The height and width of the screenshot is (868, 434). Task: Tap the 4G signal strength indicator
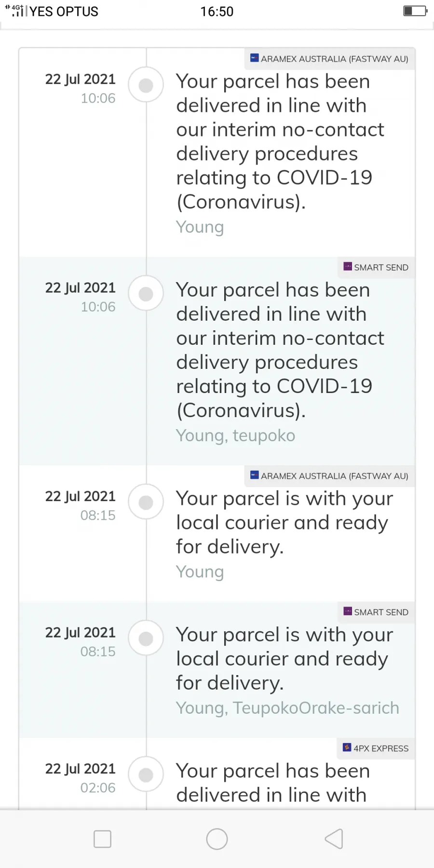[14, 11]
